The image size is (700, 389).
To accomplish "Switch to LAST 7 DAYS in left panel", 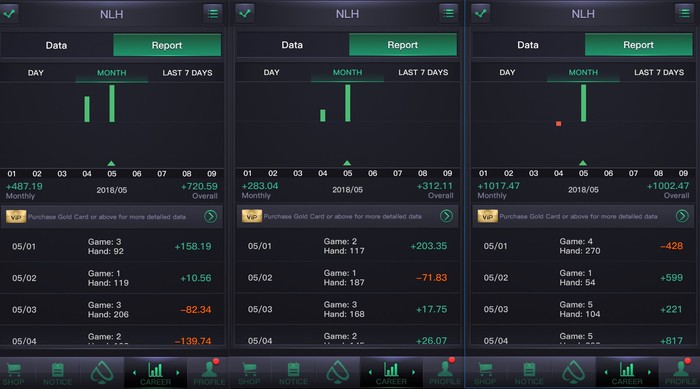I will tap(187, 73).
